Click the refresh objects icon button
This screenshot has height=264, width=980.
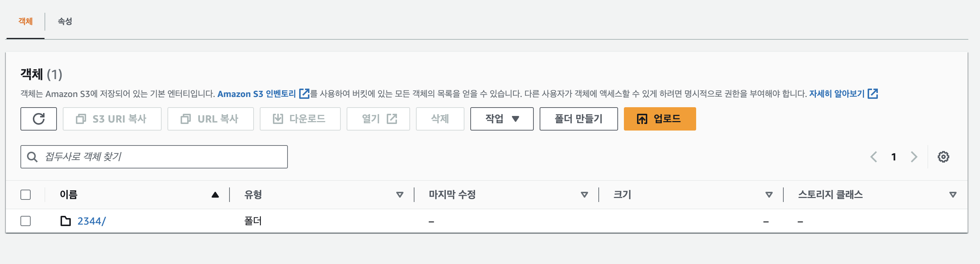(x=38, y=119)
